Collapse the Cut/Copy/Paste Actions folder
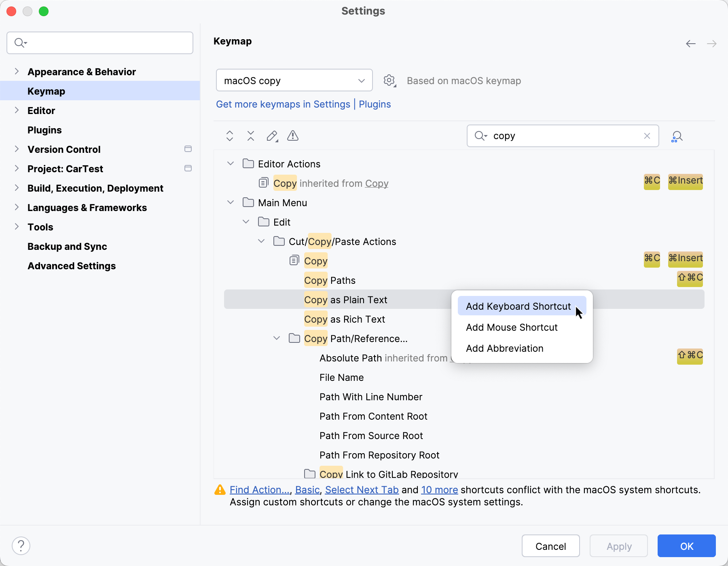The image size is (728, 566). point(261,241)
